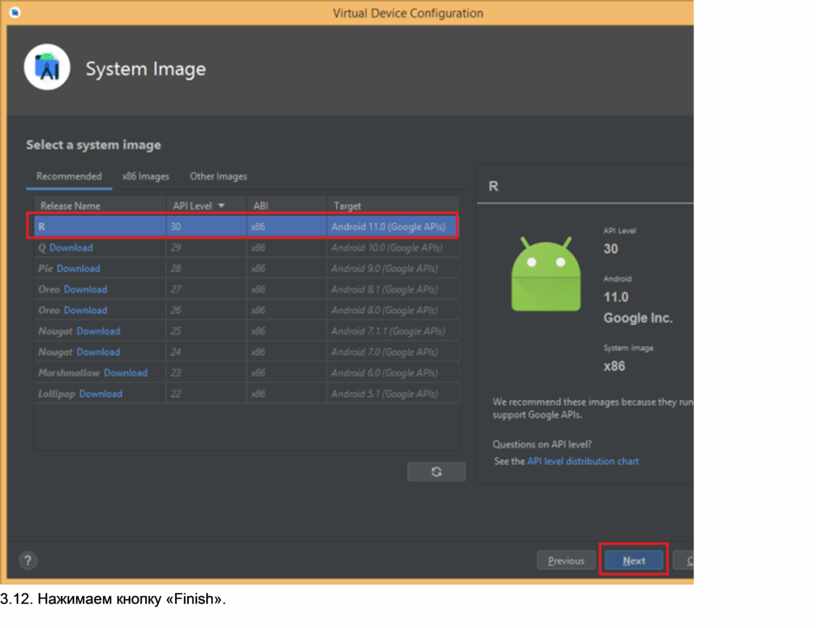Select the Recommended tab
The width and height of the screenshot is (816, 628).
(69, 176)
